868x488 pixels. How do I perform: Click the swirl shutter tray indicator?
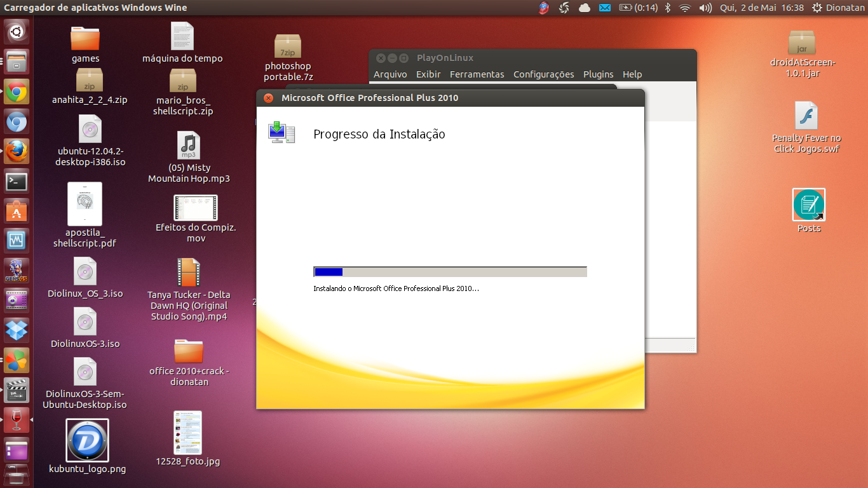point(564,8)
